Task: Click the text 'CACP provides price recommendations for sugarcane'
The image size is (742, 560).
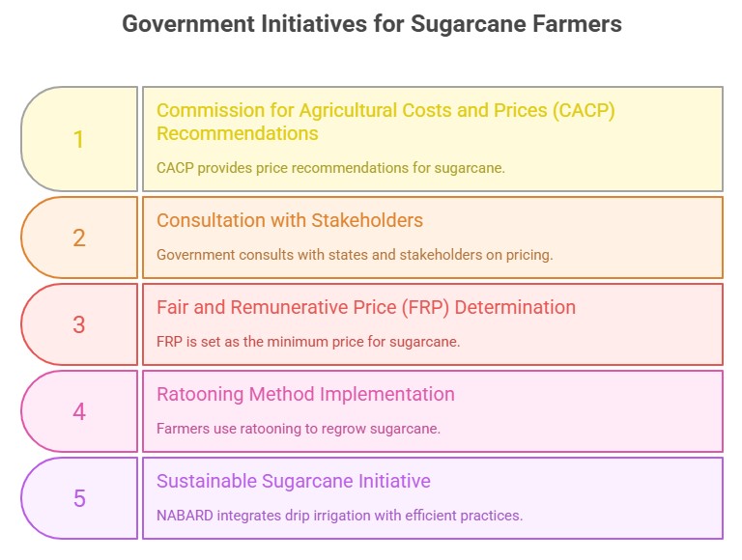Action: [x=330, y=168]
